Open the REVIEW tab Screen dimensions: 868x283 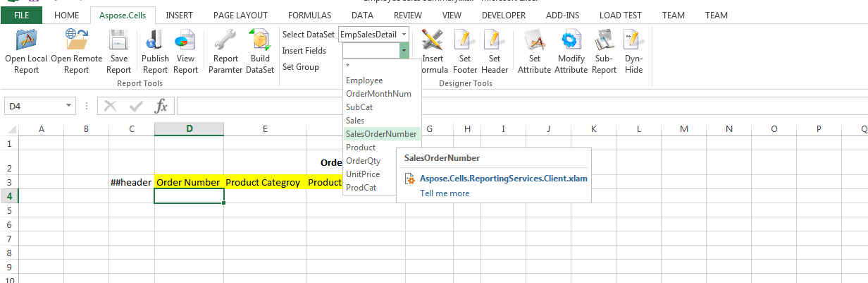click(408, 15)
